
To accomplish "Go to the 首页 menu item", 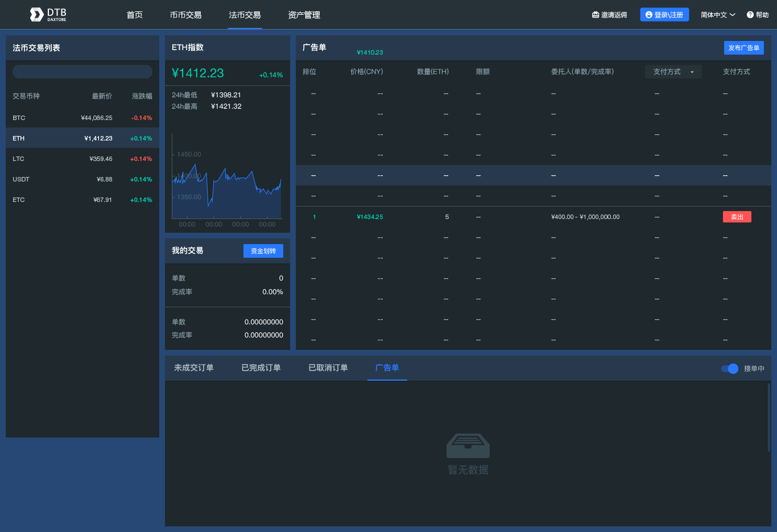I will pos(135,15).
